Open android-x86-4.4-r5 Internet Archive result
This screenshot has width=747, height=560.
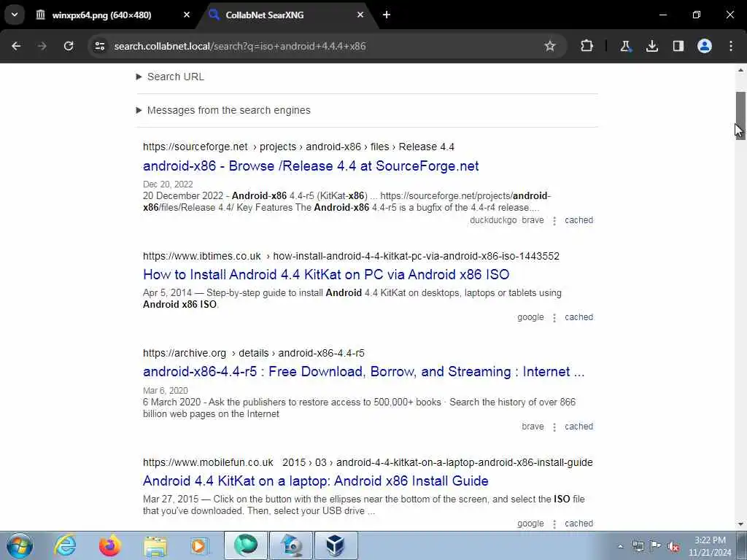363,371
